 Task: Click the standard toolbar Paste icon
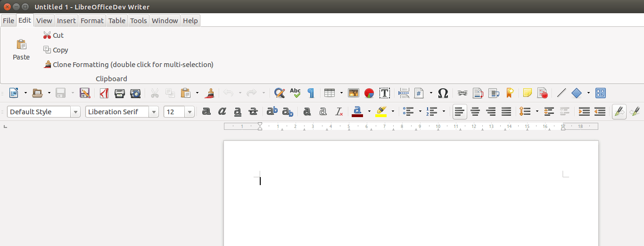[x=186, y=93]
